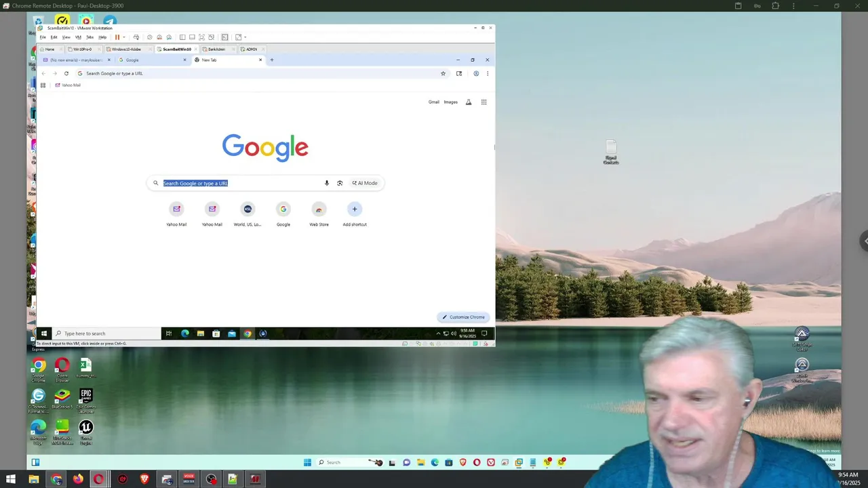This screenshot has height=488, width=868.
Task: Expand the stretch guest dropdown arrow in VMware toolbar
Action: tap(245, 37)
